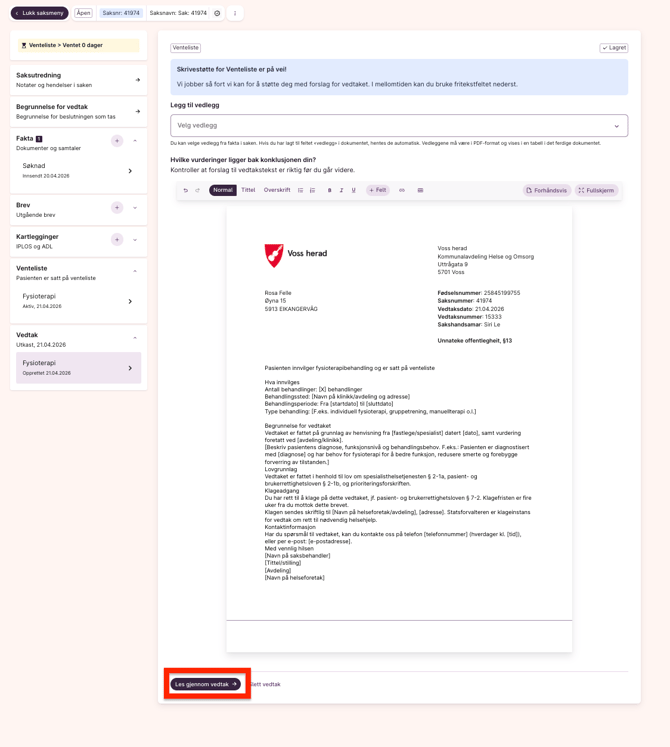This screenshot has width=670, height=747.
Task: Click the redo icon in editor toolbar
Action: (x=198, y=190)
